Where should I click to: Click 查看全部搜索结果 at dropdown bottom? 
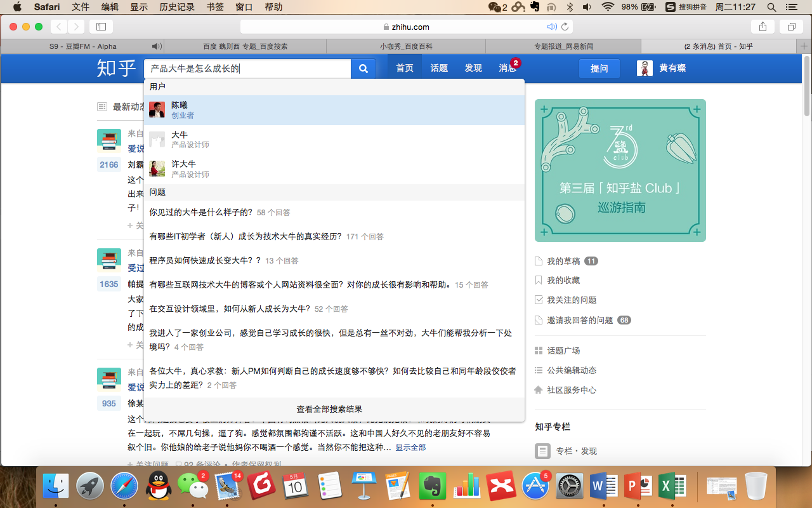[329, 410]
